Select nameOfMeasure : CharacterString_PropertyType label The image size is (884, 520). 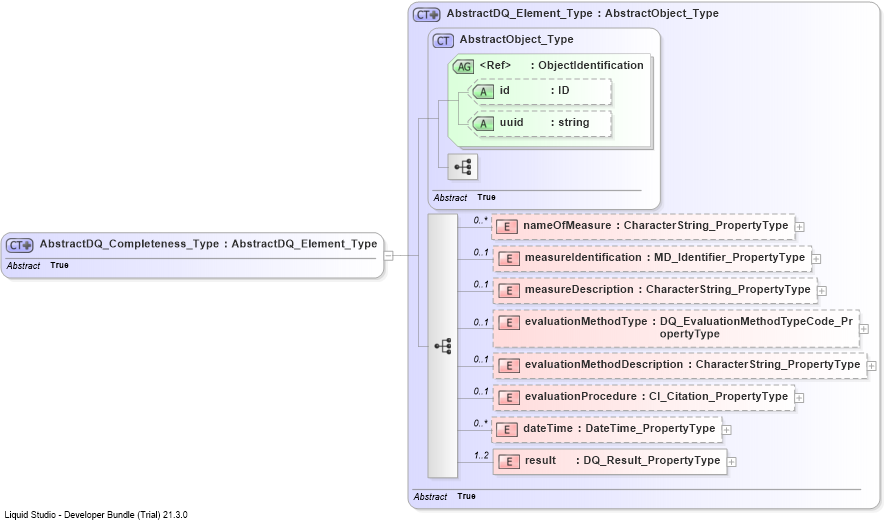click(656, 226)
